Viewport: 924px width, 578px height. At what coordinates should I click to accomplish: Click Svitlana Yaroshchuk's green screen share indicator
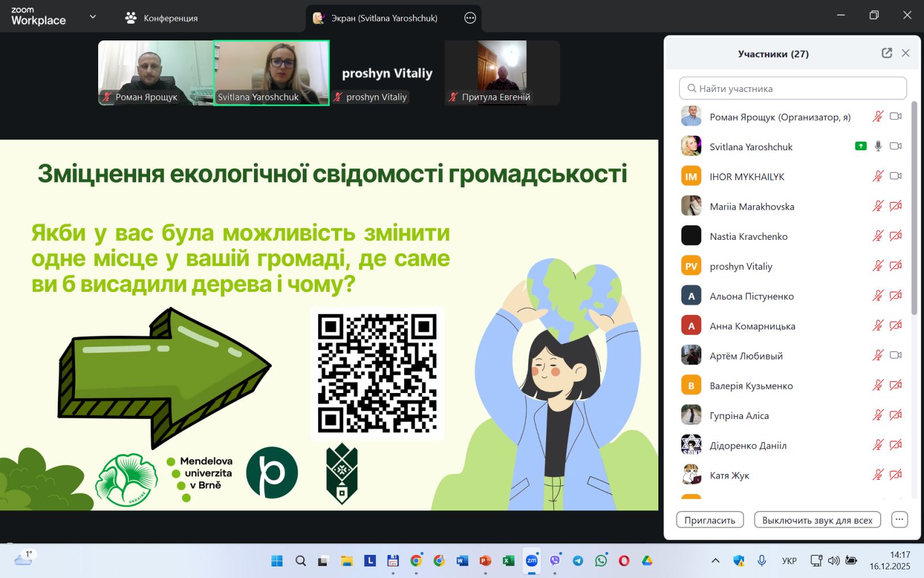[860, 146]
